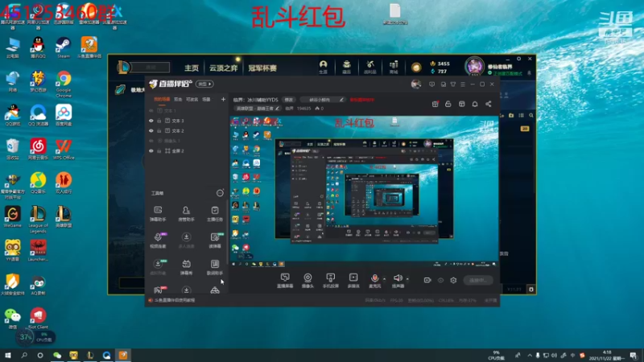The image size is (644, 362).
Task: Toggle lock on 文本 3 layer
Action: 159,121
